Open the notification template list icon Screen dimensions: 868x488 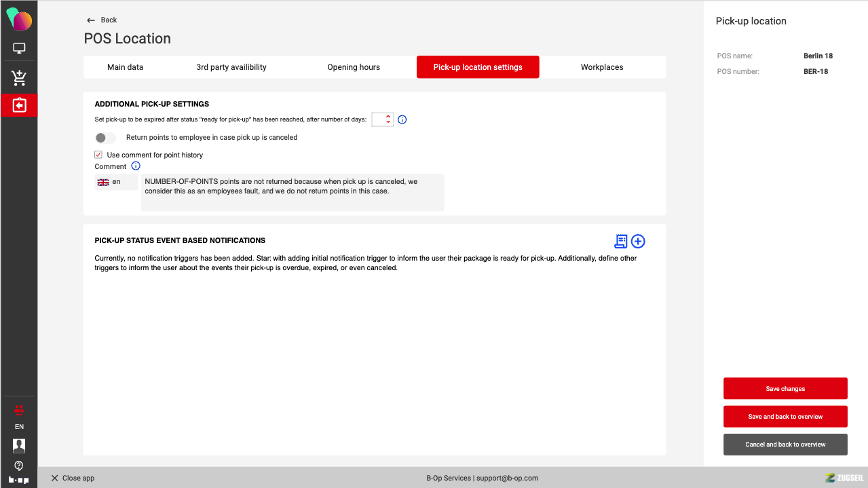620,241
